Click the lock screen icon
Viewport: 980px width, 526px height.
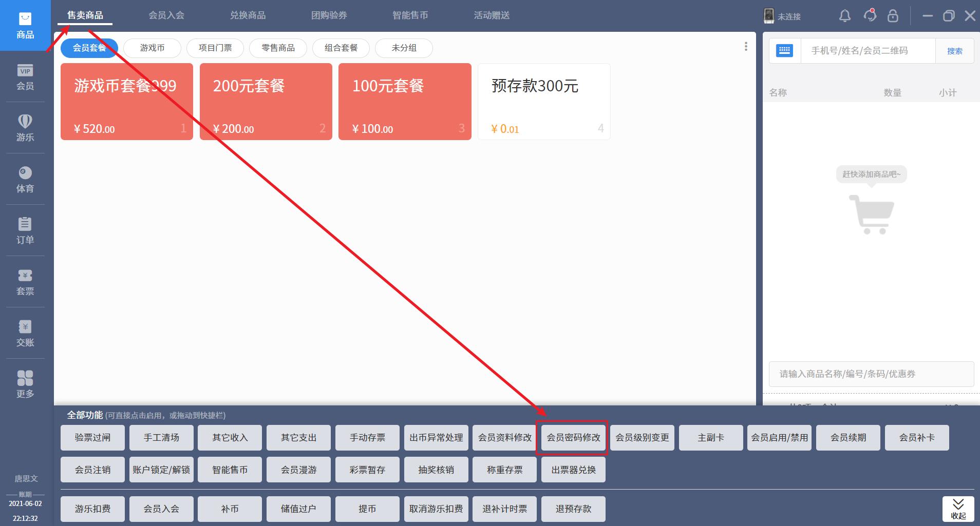pos(893,16)
